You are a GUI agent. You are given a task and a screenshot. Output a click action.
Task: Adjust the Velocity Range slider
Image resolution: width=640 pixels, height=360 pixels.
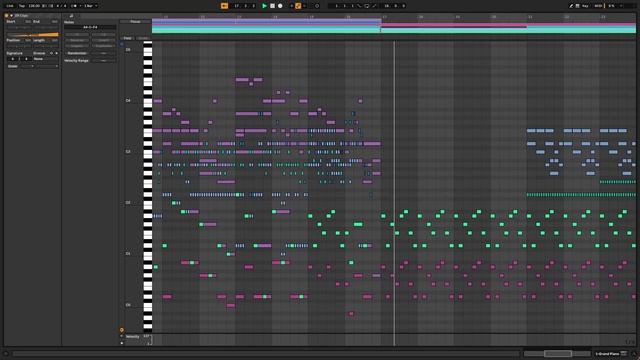103,60
